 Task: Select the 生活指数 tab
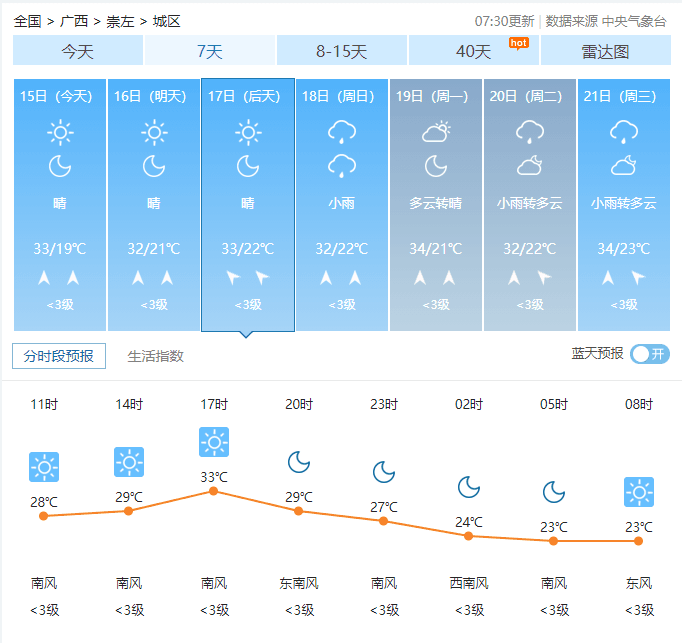click(x=155, y=356)
